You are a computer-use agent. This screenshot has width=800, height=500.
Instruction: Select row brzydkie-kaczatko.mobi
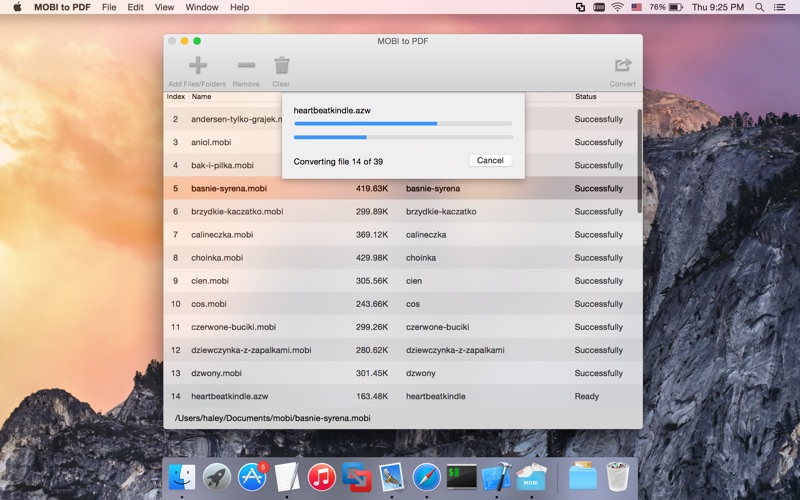click(x=401, y=211)
